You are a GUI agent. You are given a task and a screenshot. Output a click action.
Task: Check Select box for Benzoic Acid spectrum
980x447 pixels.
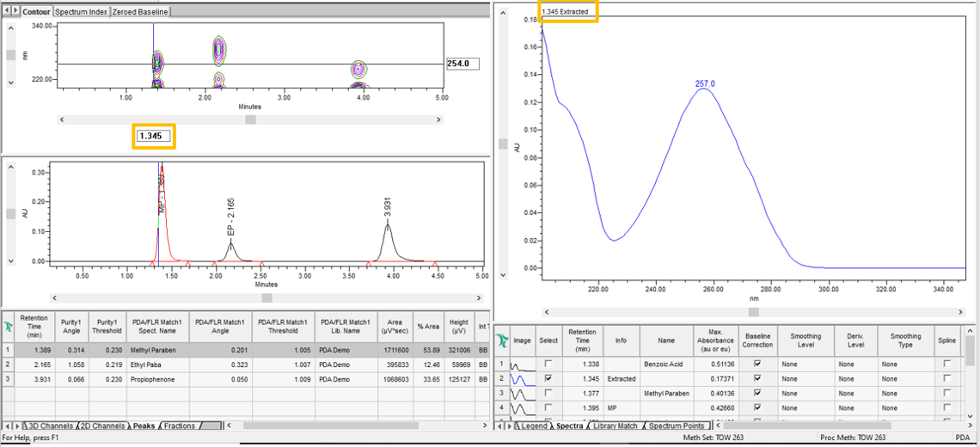point(548,364)
